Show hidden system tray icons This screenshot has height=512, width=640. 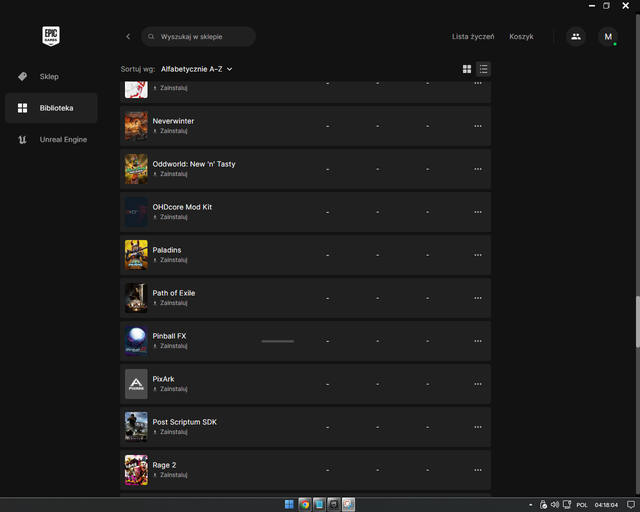tap(531, 505)
